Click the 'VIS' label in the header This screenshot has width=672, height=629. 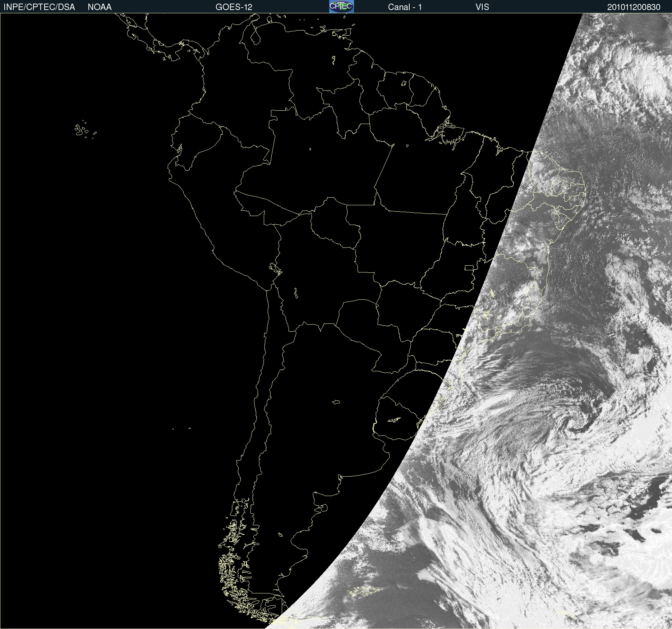tap(482, 7)
